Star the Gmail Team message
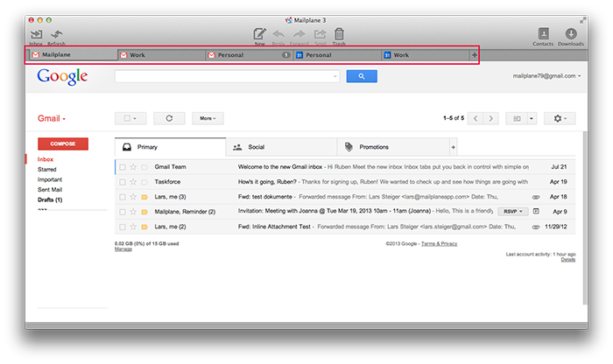 tap(133, 167)
